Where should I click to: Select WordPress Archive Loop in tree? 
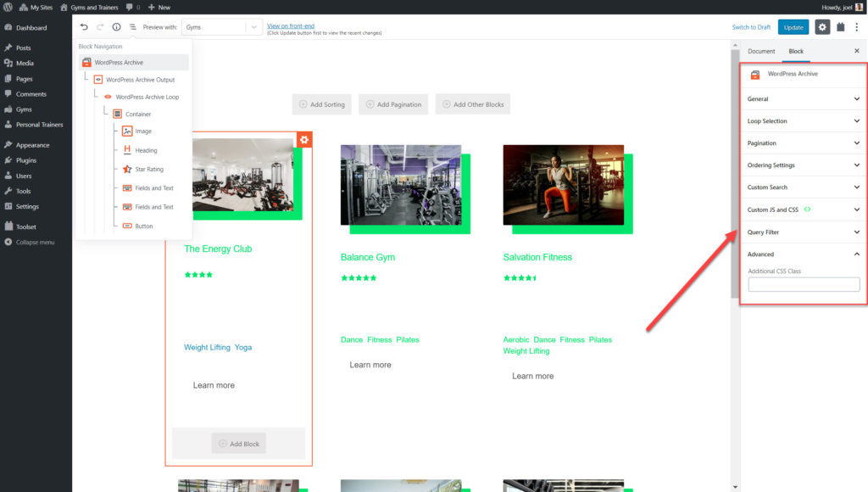coord(147,97)
